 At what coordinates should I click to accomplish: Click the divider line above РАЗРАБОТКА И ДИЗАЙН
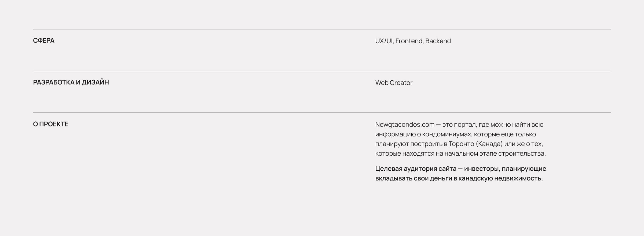322,71
